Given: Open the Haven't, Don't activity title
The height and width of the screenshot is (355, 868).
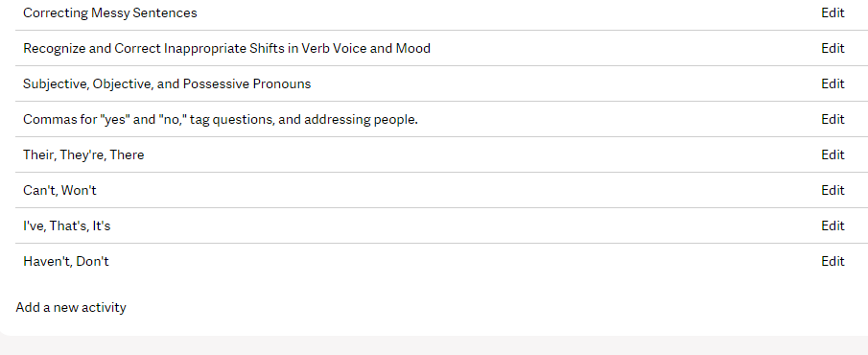Looking at the screenshot, I should coord(66,261).
